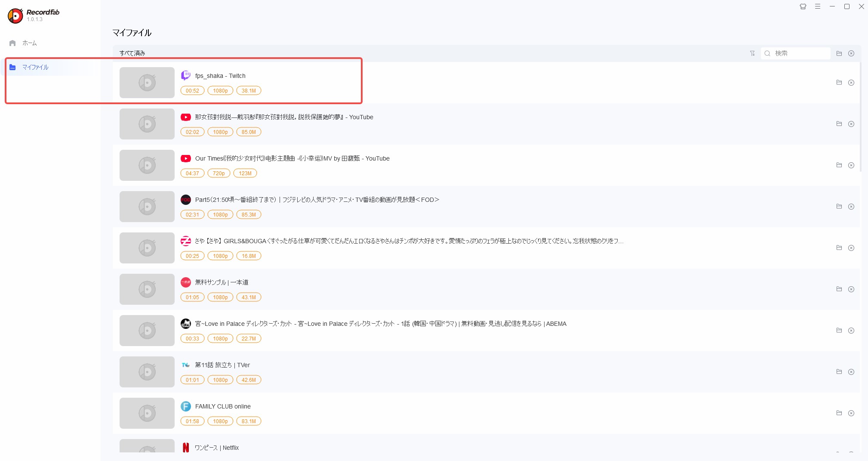Click the Netflix logo beside ワンピース

click(x=186, y=448)
